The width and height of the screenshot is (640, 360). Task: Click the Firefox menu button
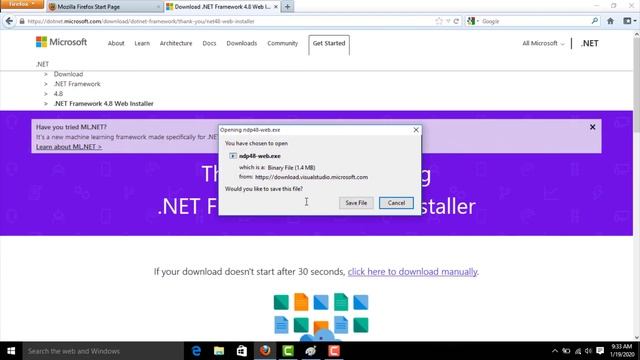coord(22,4)
